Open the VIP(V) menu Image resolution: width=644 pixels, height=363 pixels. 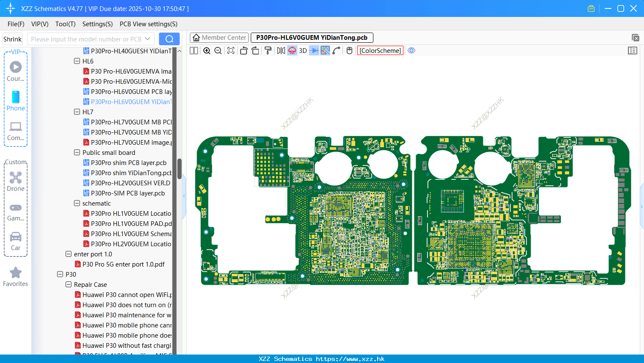40,24
